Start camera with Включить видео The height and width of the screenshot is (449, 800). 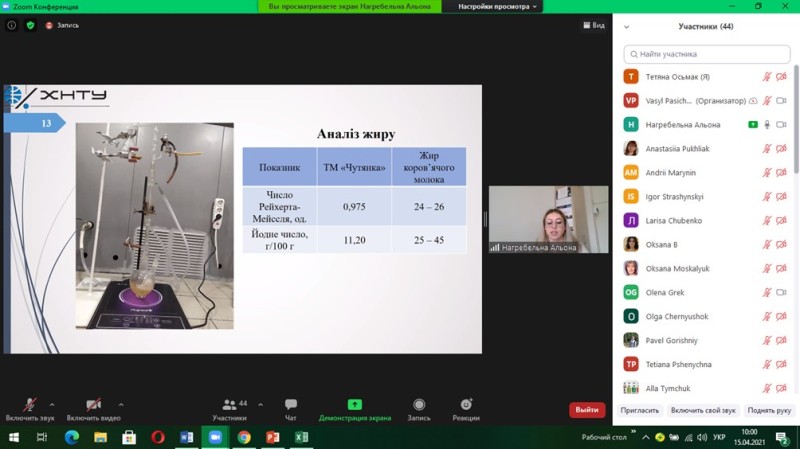(93, 410)
